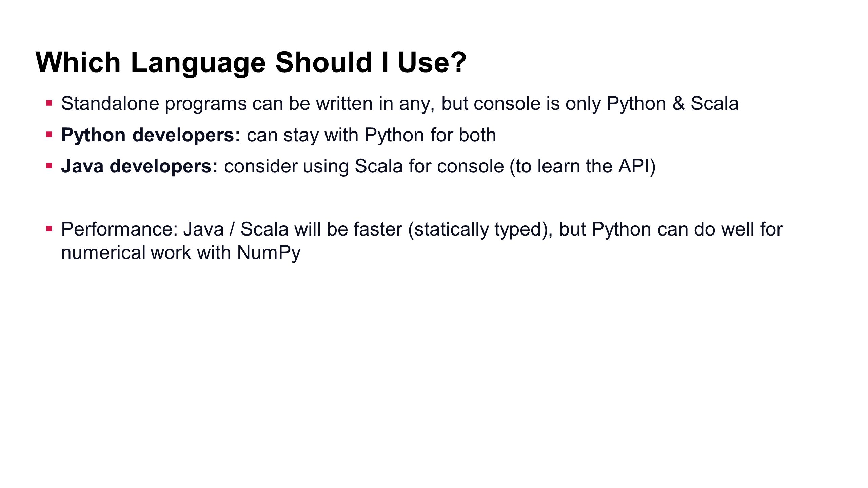Screen dimensions: 868x488
Task: Click the red bullet beside 'Java developers'
Action: pyautogui.click(x=50, y=166)
